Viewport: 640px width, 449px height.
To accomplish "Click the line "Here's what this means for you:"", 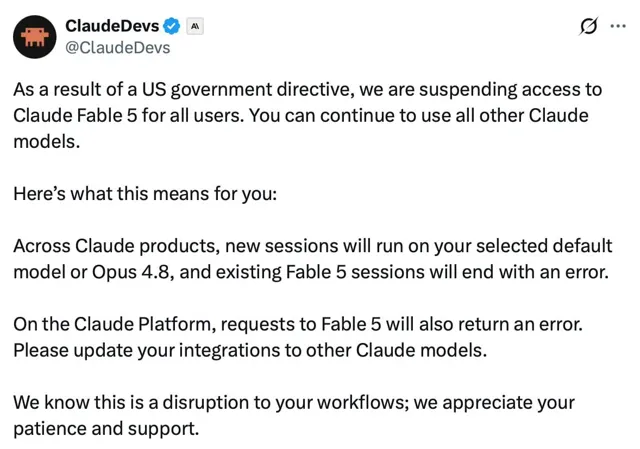I will click(x=145, y=193).
